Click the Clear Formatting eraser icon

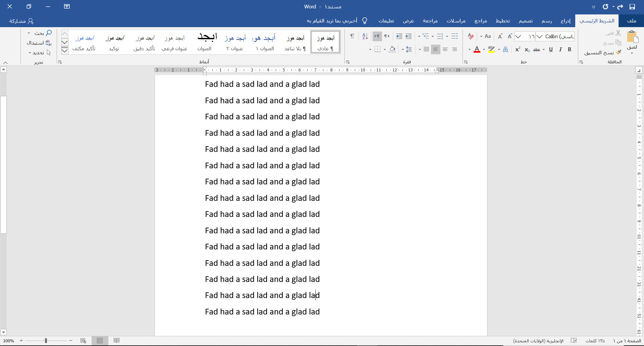(x=471, y=36)
